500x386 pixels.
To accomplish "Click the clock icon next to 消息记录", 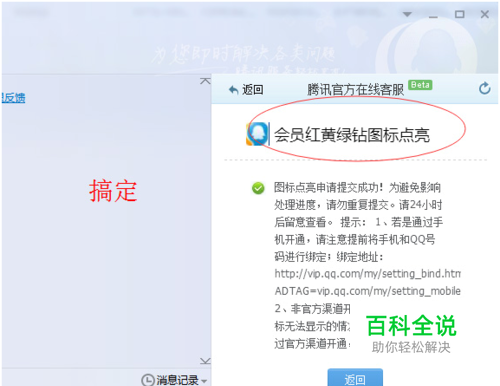I will click(148, 380).
